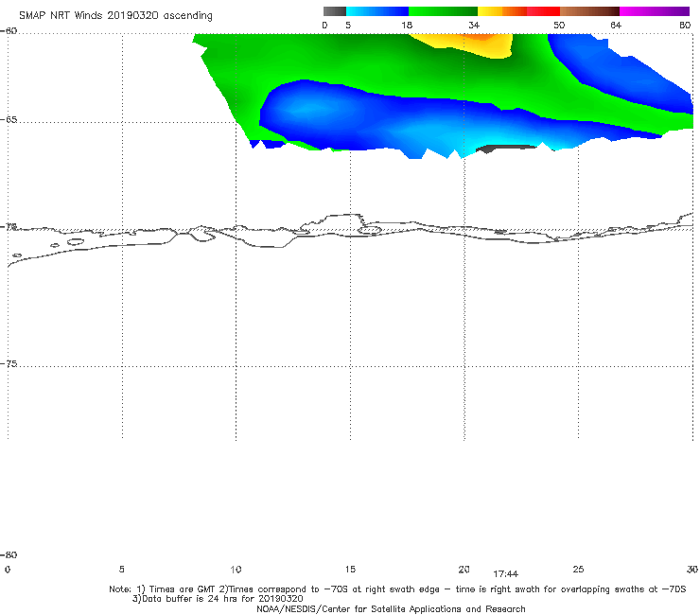Screen dimensions: 700x615
Task: Click the longitude axis label "15"
Action: pos(350,570)
